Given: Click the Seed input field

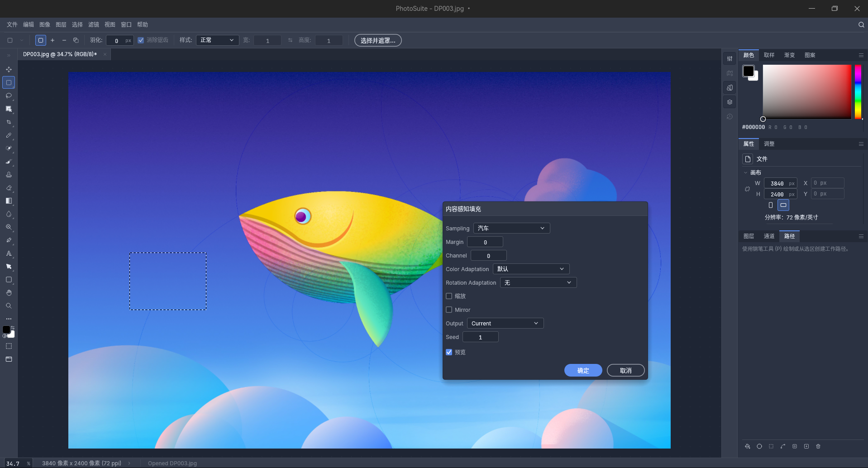Looking at the screenshot, I should [x=480, y=337].
